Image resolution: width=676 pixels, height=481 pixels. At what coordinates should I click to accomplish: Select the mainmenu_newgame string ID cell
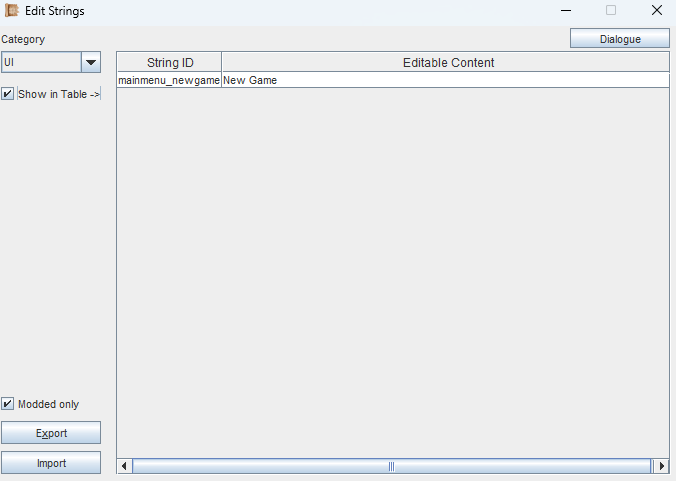coord(169,80)
